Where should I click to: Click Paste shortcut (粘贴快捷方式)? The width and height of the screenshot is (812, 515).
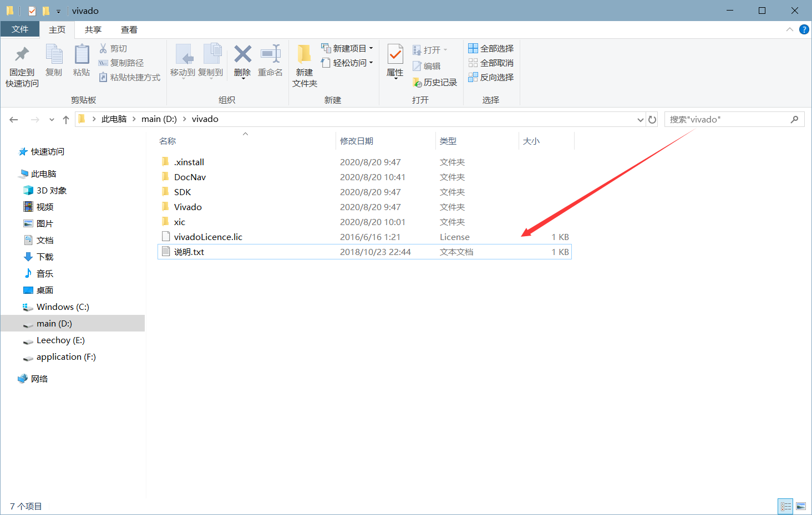pos(130,78)
